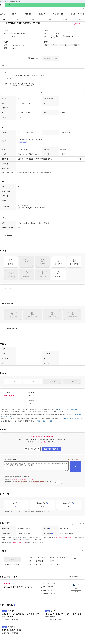
Task: Switch to the 전형방법 section tab
Action: tap(66, 19)
